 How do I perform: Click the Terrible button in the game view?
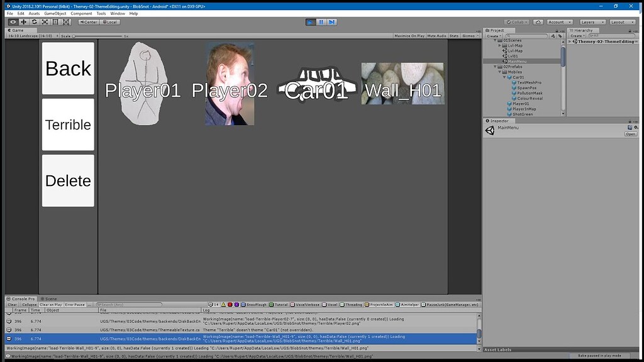68,124
